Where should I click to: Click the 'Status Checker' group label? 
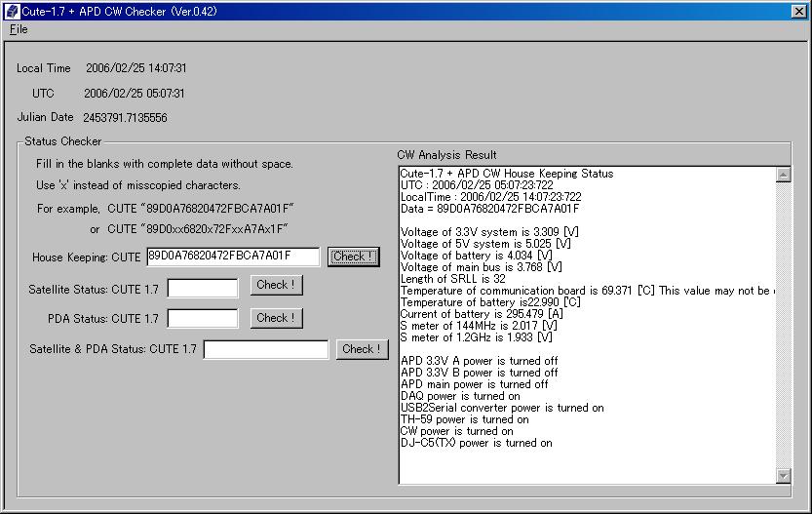(63, 141)
